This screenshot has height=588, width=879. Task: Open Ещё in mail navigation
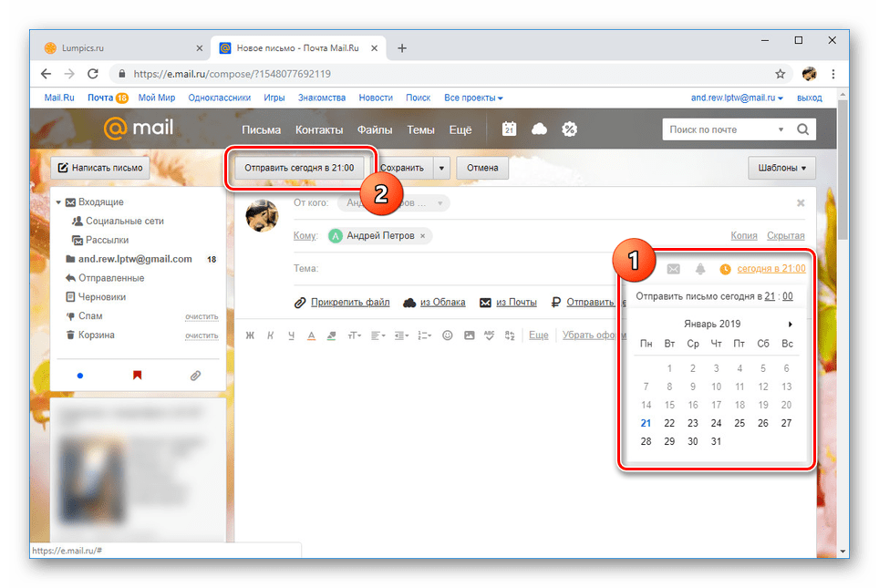click(460, 129)
